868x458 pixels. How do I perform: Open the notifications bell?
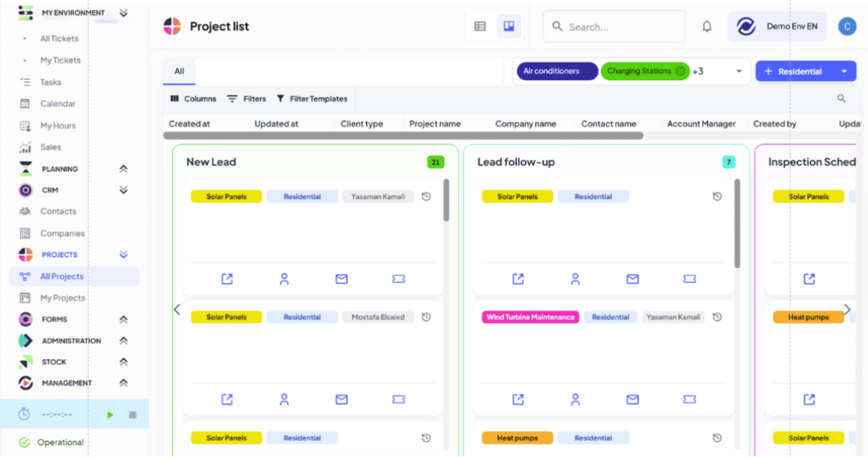(707, 27)
